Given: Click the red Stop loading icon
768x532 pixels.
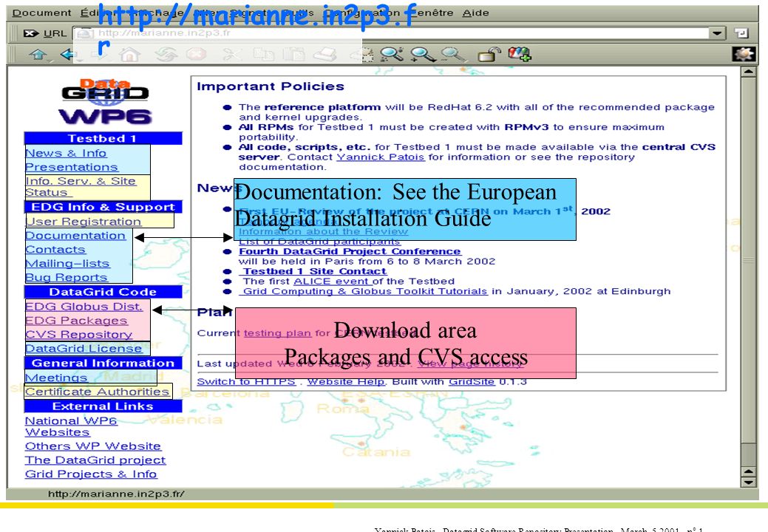Looking at the screenshot, I should (196, 54).
